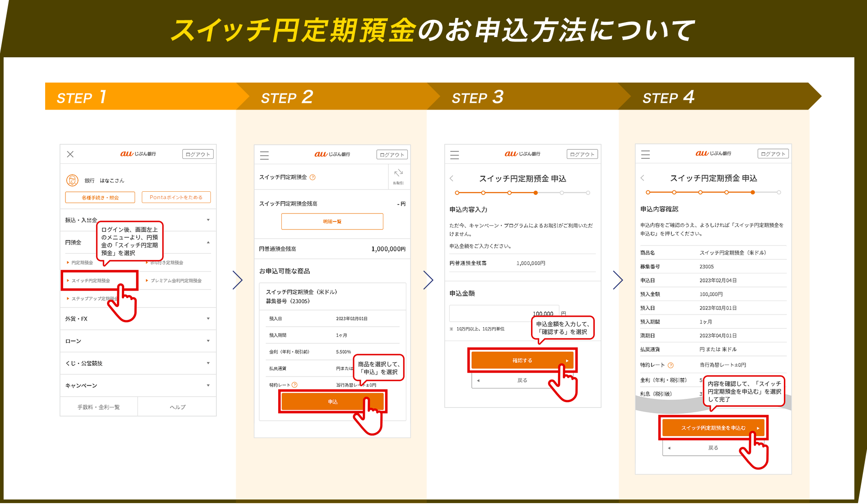Click the orange 申込 button

[x=333, y=402]
